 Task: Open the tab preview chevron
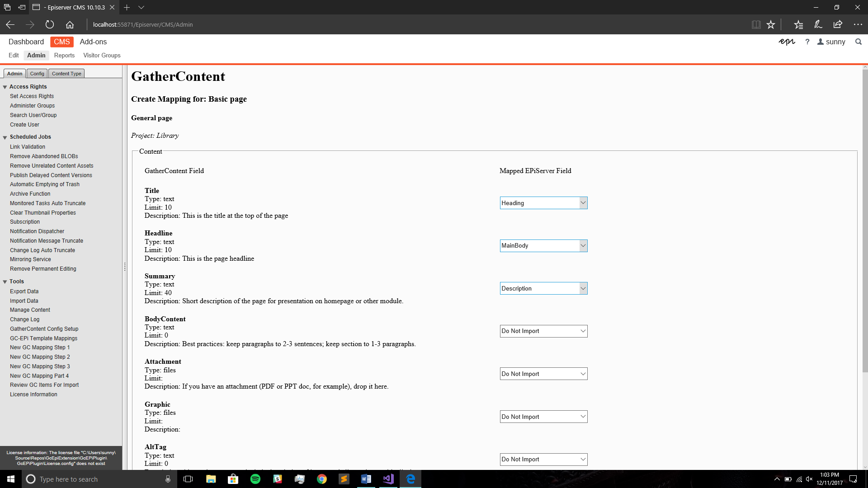(141, 7)
